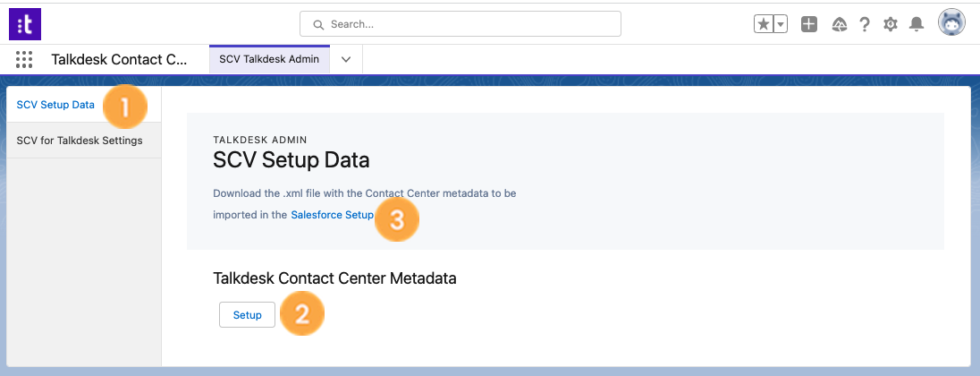980x376 pixels.
Task: Open the Help question mark icon
Action: (865, 24)
